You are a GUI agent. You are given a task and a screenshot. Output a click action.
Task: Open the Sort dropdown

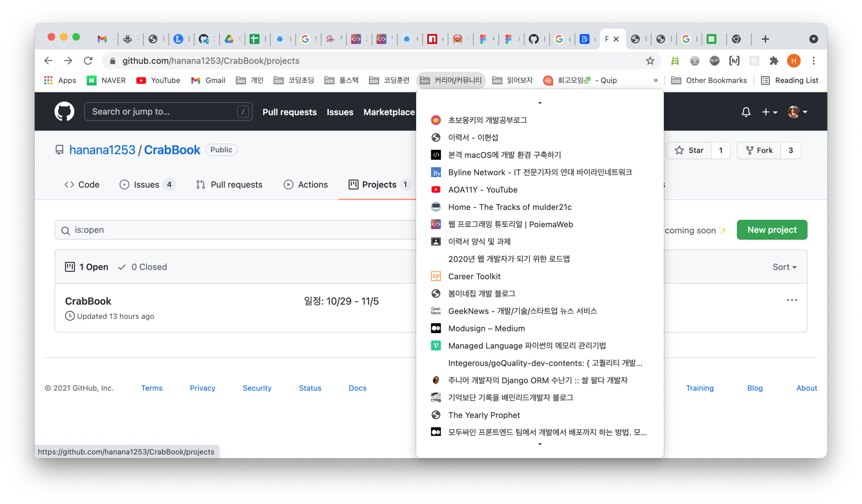coord(784,267)
